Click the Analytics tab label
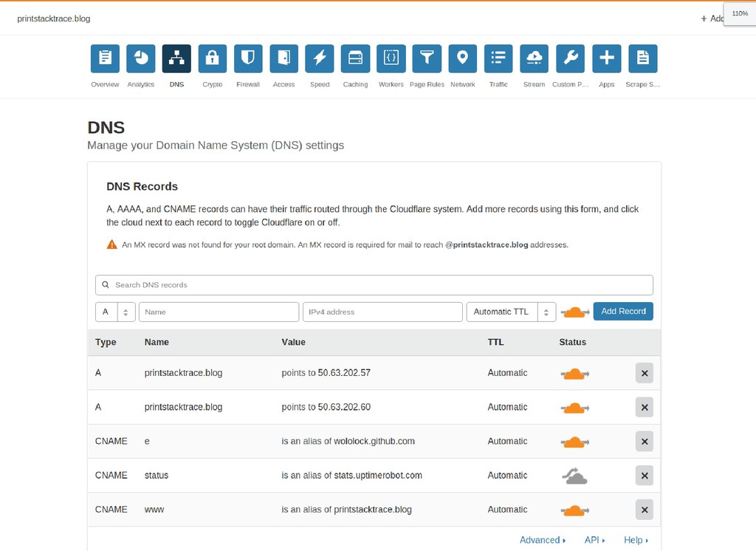The width and height of the screenshot is (756, 551). [141, 84]
